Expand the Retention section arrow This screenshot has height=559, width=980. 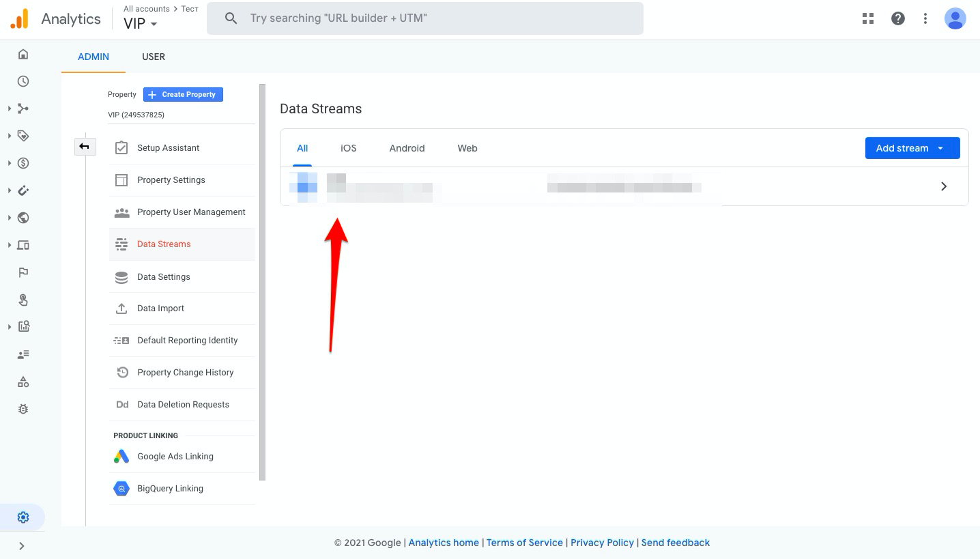[10, 190]
